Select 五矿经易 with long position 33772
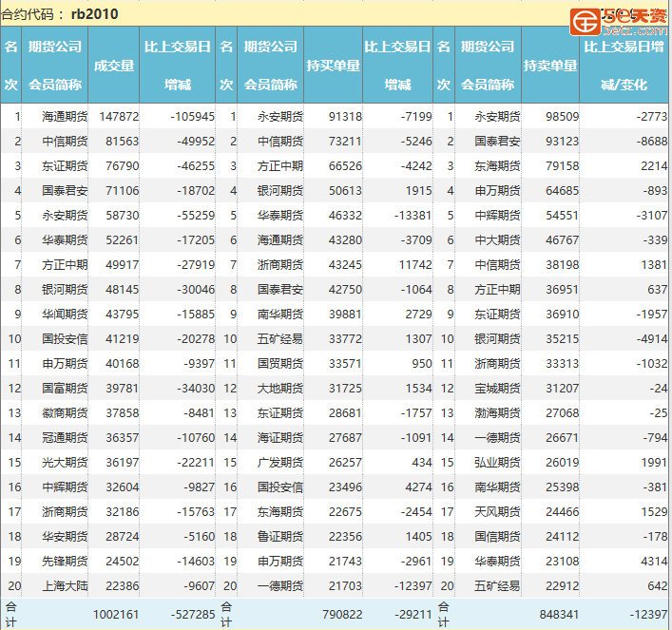 click(x=280, y=339)
